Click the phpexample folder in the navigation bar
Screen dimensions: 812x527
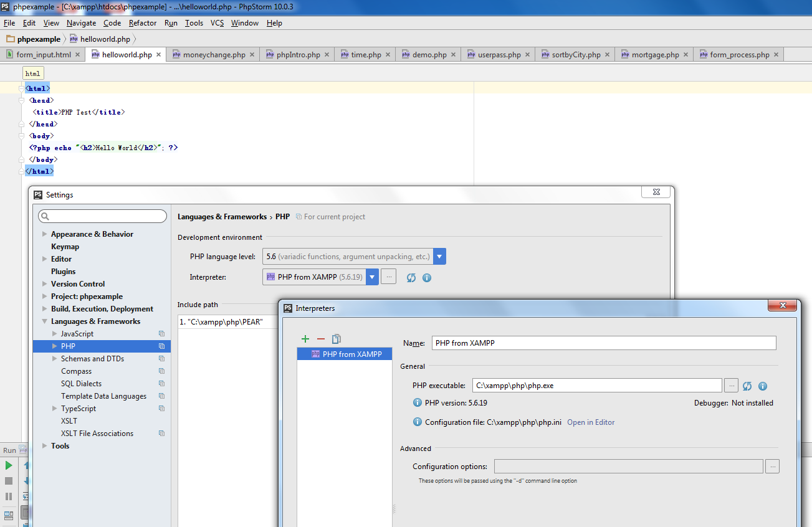(x=33, y=39)
